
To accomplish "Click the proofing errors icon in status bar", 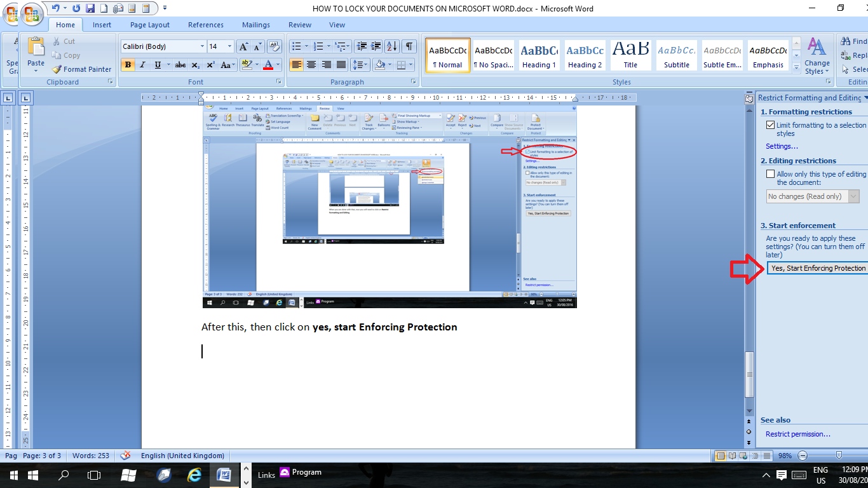I will 125,456.
